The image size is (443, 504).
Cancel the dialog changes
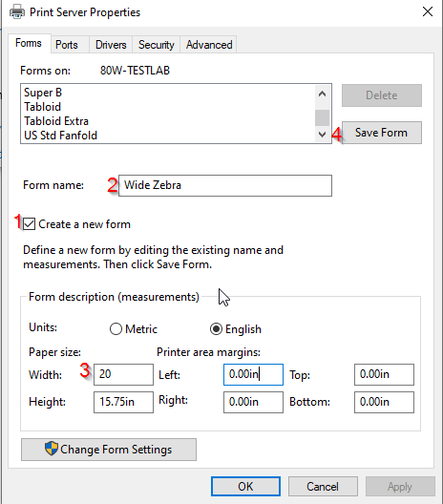point(323,486)
